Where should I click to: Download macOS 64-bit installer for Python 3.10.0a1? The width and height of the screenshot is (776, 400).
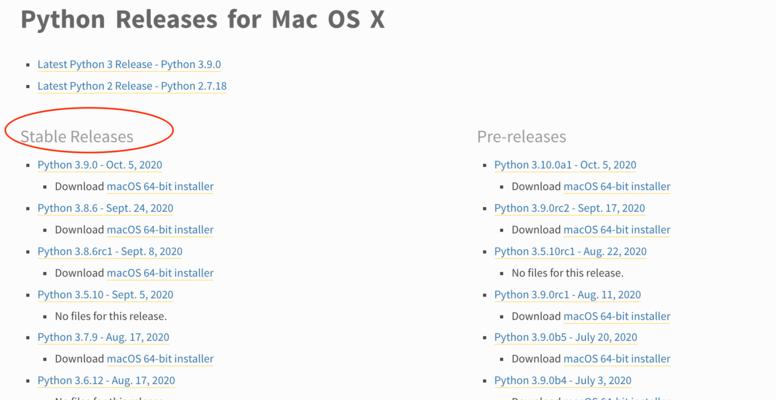pos(617,187)
